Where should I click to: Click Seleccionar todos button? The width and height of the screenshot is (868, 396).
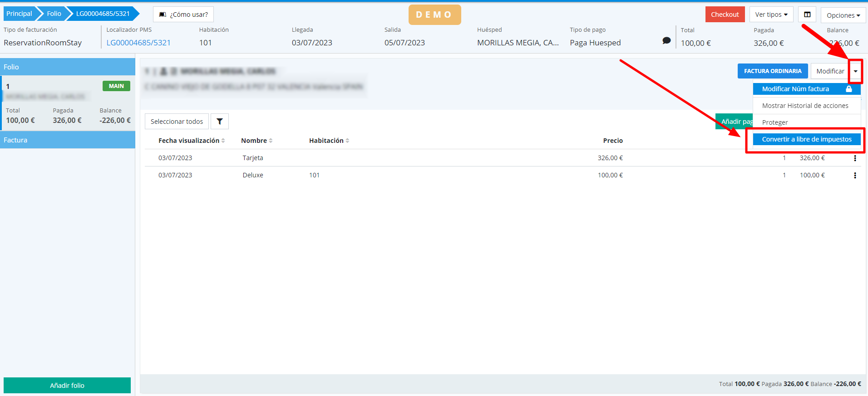coord(177,122)
